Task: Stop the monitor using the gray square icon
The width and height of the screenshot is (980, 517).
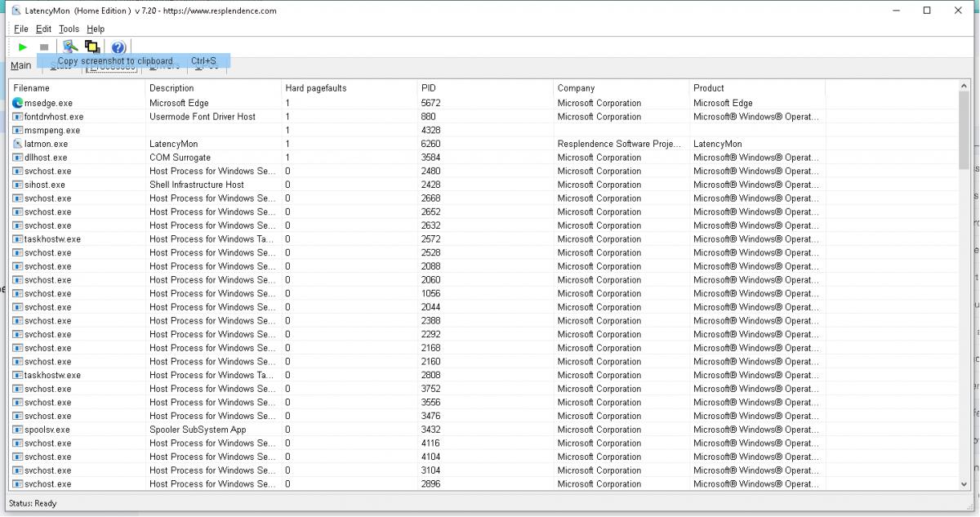Action: pyautogui.click(x=44, y=47)
